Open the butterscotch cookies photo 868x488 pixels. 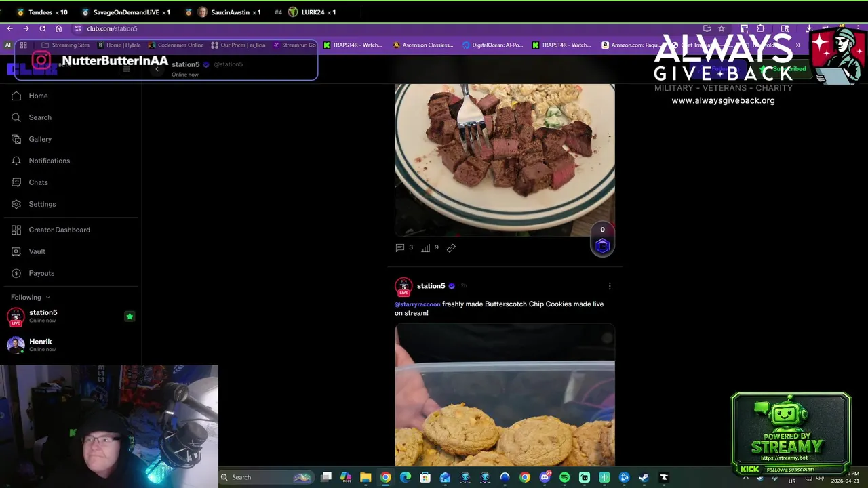click(x=505, y=395)
